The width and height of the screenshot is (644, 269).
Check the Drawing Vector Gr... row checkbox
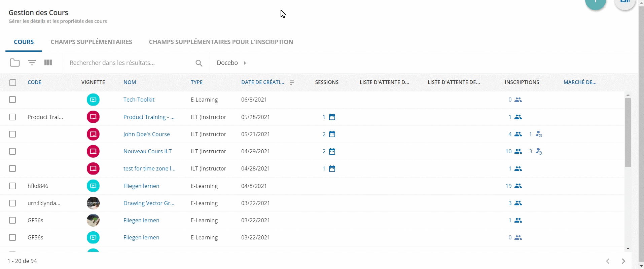pyautogui.click(x=12, y=203)
